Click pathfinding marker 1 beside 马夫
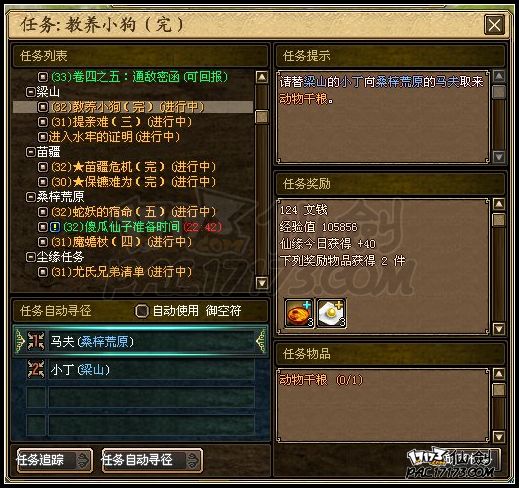Image resolution: width=519 pixels, height=488 pixels. 36,341
